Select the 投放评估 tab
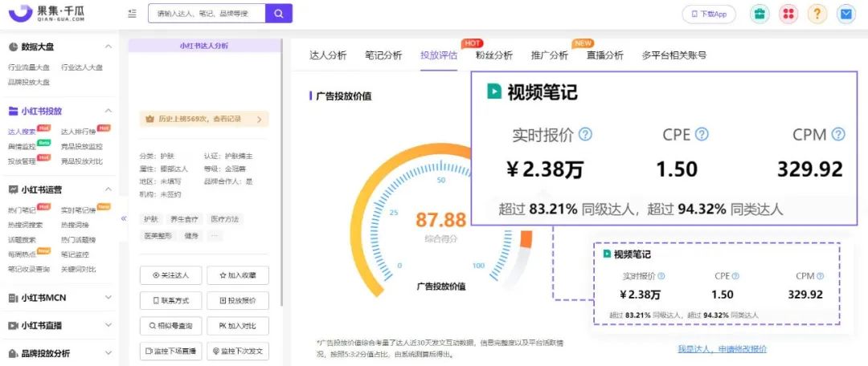 coord(439,55)
